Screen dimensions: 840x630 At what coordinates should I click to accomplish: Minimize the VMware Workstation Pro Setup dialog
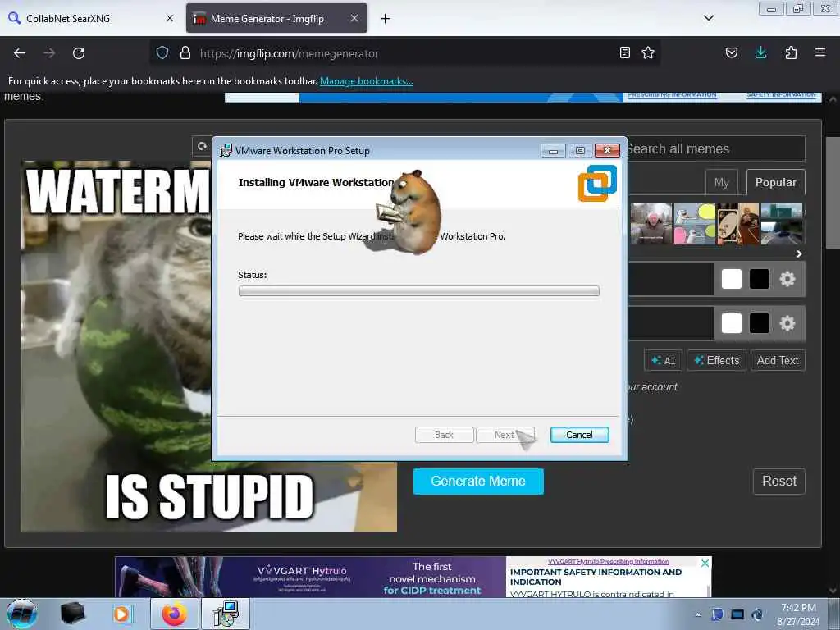(553, 151)
